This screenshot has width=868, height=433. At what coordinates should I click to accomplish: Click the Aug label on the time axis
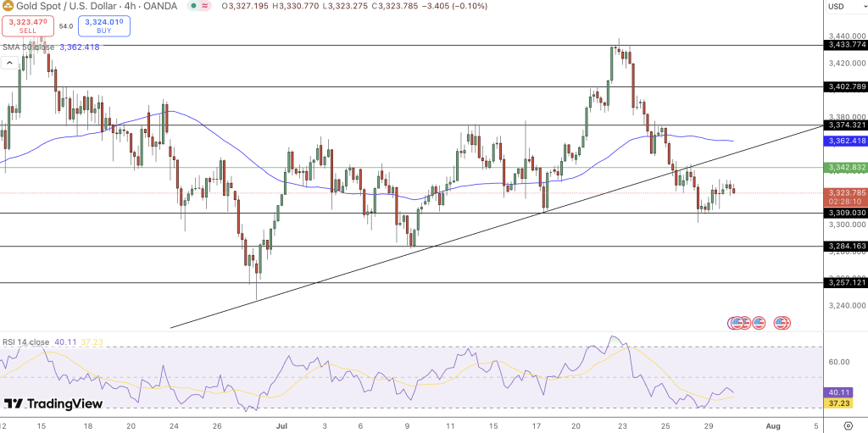pos(773,426)
